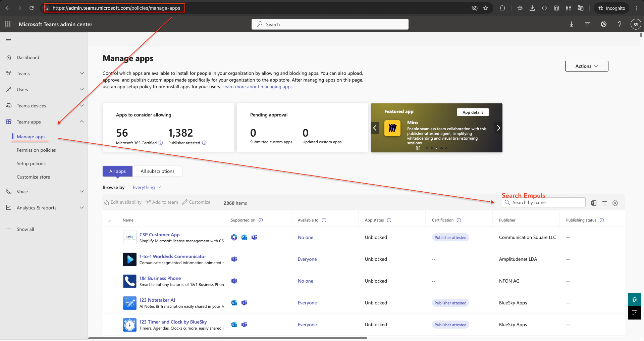Click the browser address bar URL
This screenshot has width=644, height=341.
pos(116,8)
